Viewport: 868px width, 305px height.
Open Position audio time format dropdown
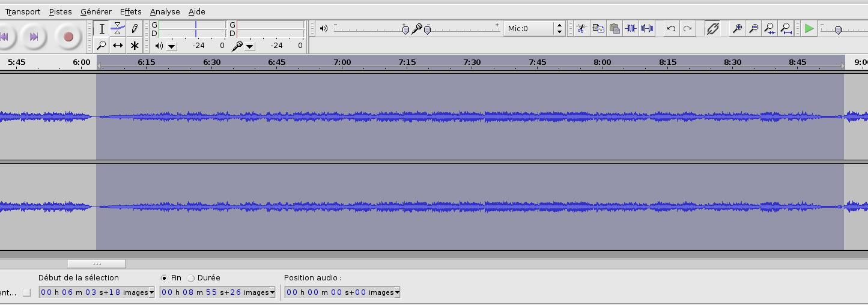click(397, 292)
